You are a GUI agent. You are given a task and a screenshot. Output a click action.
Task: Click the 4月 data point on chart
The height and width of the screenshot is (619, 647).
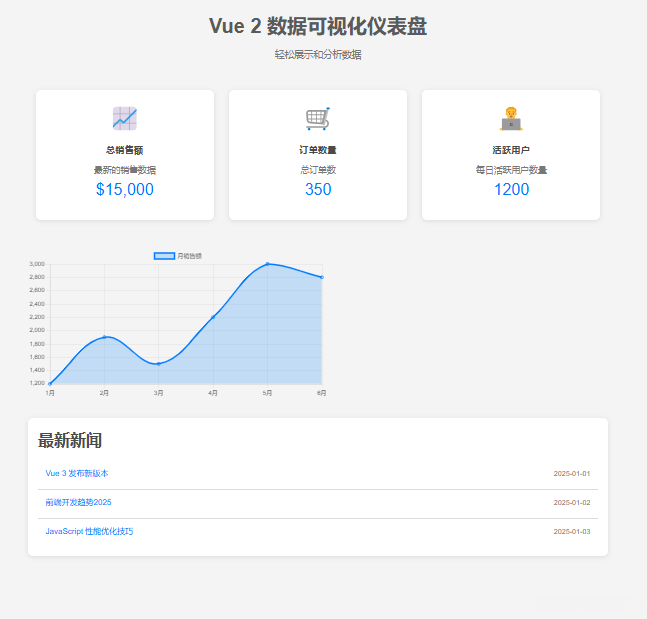[x=213, y=317]
